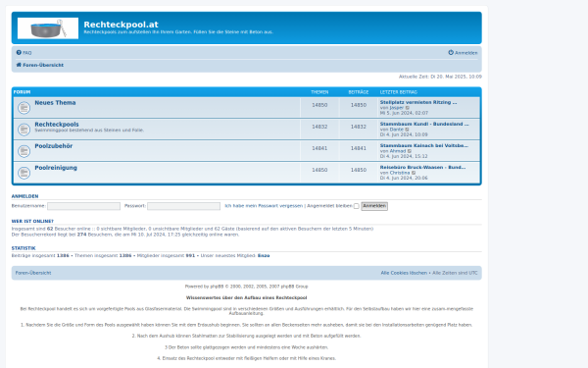Click the home icon beside Foren-Übersicht
Viewport: 588px width, 368px height.
point(19,65)
